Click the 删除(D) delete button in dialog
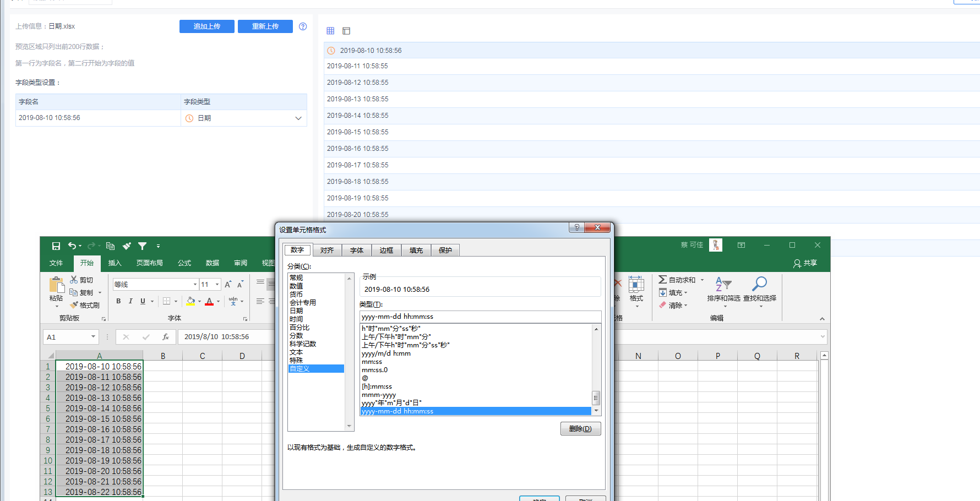 point(580,429)
